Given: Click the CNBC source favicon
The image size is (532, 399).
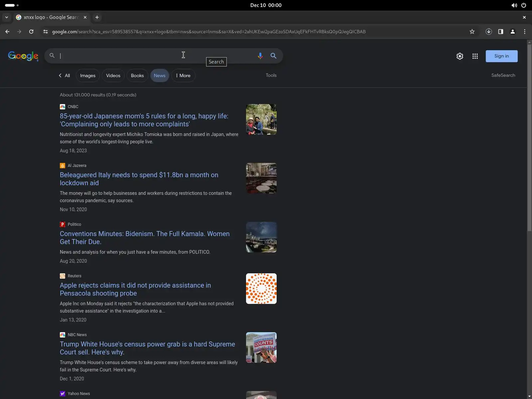Looking at the screenshot, I should click(x=63, y=107).
